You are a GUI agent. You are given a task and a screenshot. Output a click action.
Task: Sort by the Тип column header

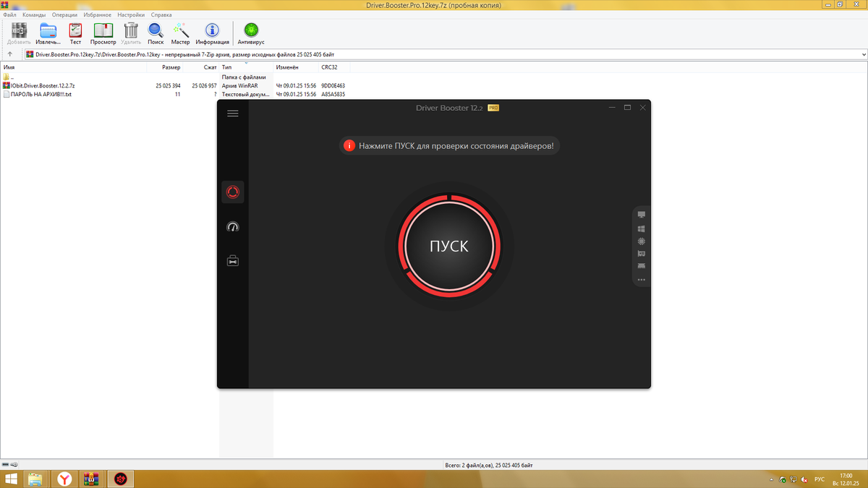point(246,67)
